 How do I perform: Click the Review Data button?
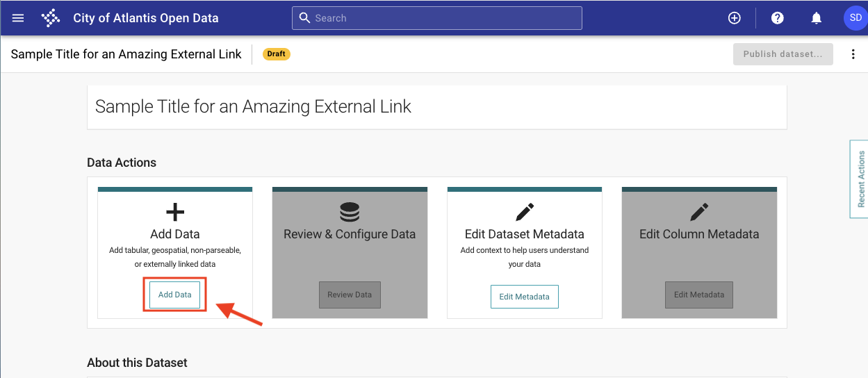pyautogui.click(x=350, y=295)
